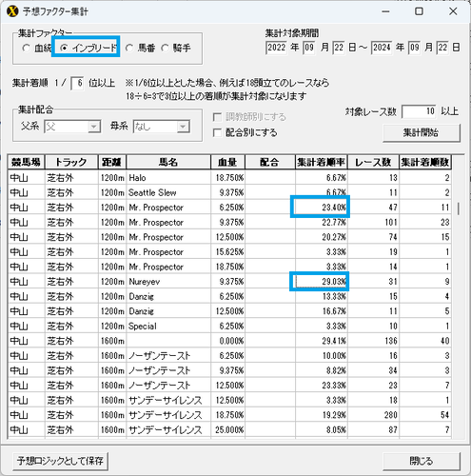471x476 pixels.
Task: Open the 父系 dropdown
Action: click(x=72, y=127)
